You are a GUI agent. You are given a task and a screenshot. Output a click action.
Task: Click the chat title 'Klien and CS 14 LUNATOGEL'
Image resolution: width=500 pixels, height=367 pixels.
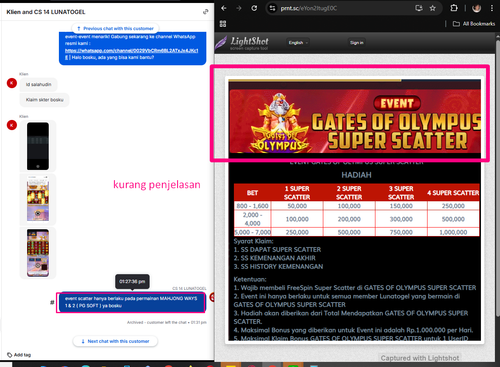pos(46,12)
